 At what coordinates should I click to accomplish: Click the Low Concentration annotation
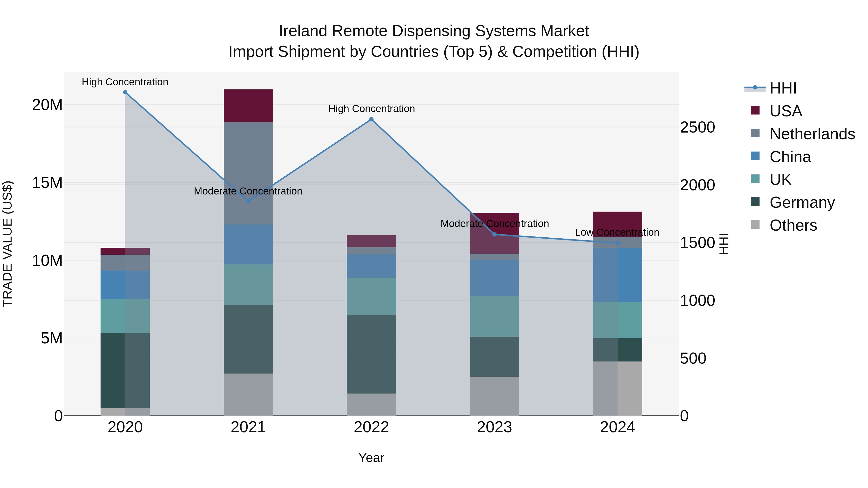[x=617, y=232]
